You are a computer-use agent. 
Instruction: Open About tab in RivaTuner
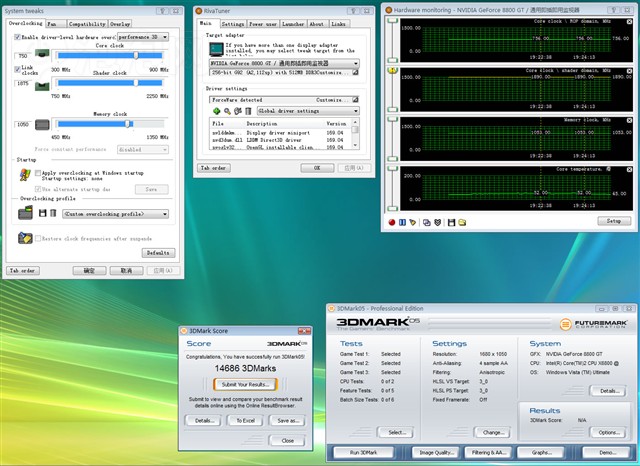[x=317, y=24]
